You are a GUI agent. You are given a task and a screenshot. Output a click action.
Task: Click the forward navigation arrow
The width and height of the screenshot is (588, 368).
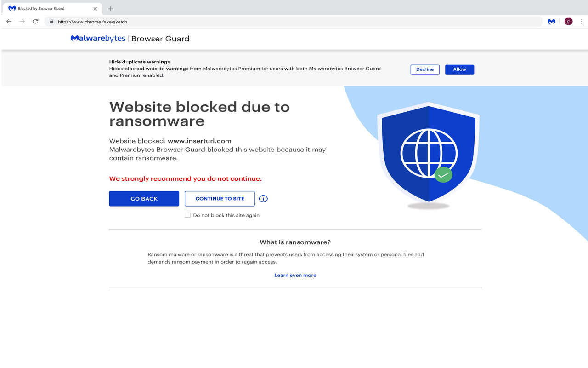click(x=22, y=21)
